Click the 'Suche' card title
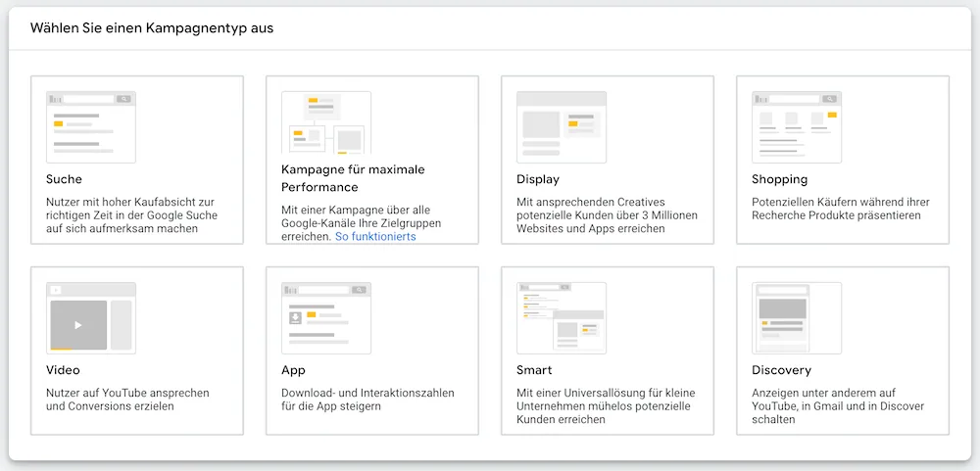Screen dimensions: 980x471 pyautogui.click(x=64, y=179)
